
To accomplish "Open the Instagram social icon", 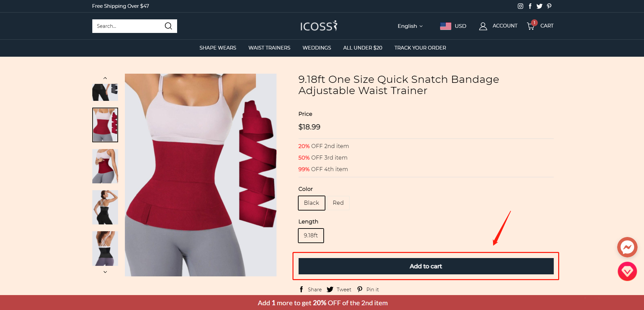I will [520, 6].
